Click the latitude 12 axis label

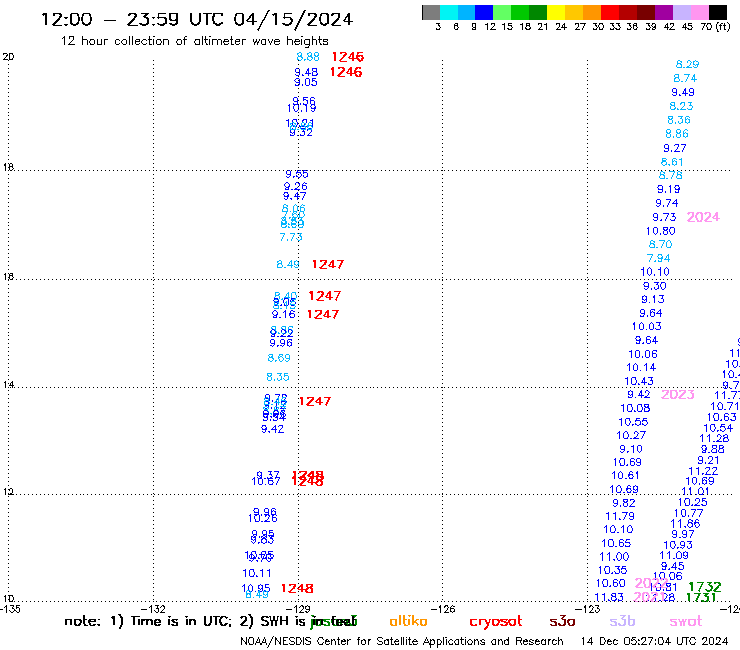(8, 492)
